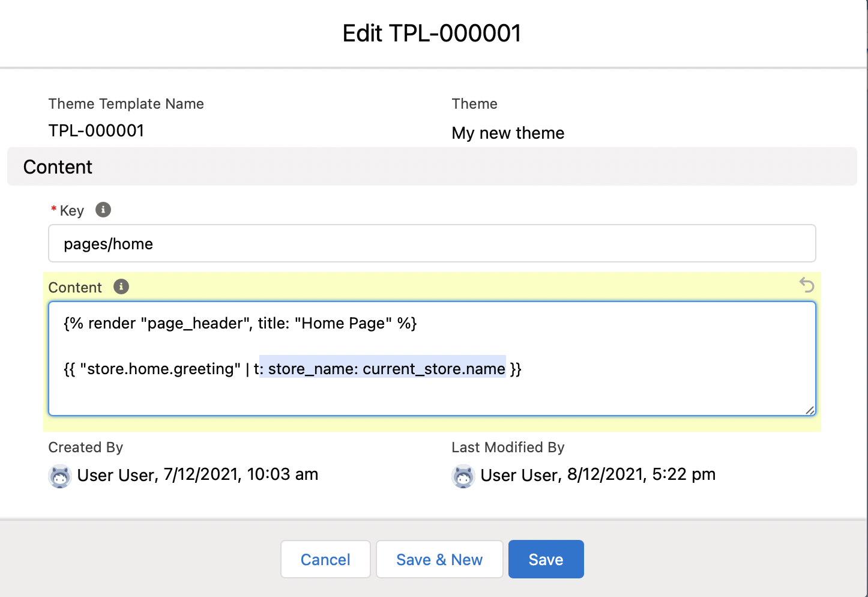Click the Last Modified By user avatar

(463, 476)
